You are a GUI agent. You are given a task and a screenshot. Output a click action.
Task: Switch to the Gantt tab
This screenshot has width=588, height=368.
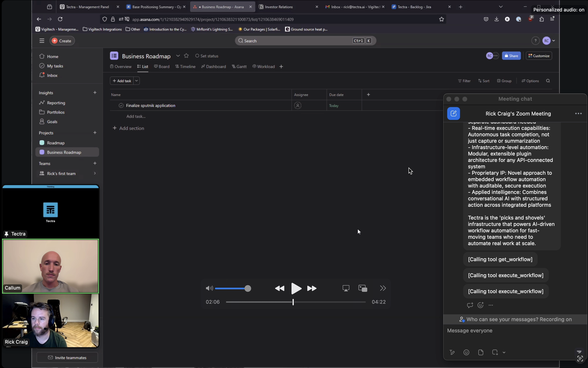239,66
